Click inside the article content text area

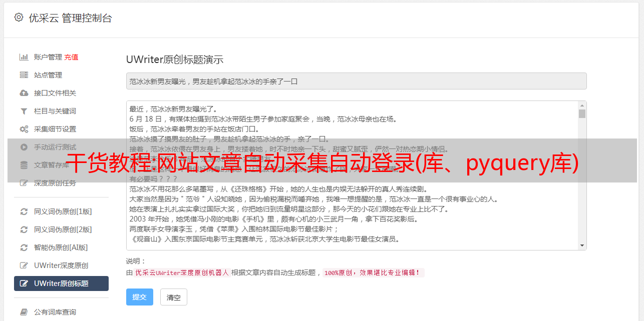[352, 175]
